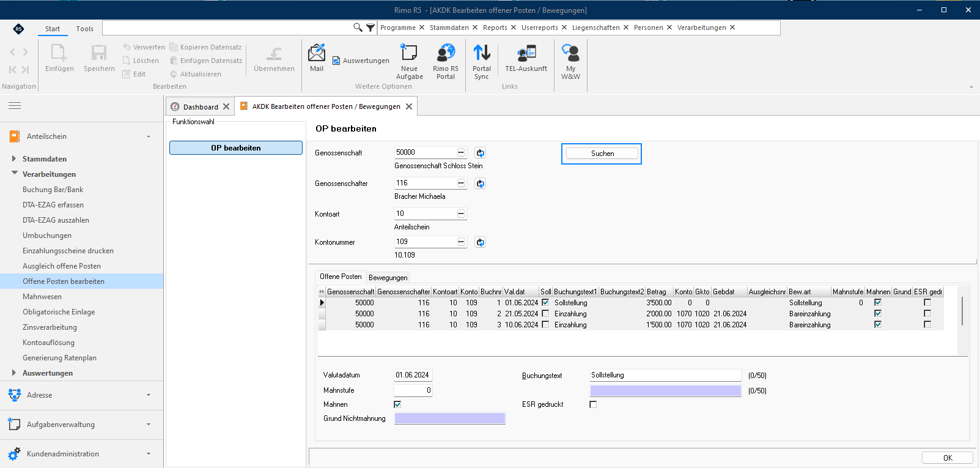The width and height of the screenshot is (980, 468).
Task: Open TEL-Auskunft link
Action: pyautogui.click(x=526, y=58)
